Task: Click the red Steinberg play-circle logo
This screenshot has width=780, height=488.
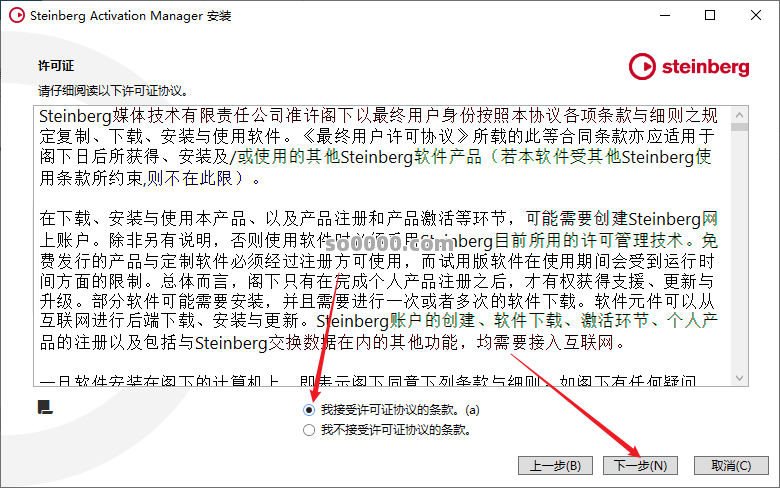Action: (642, 67)
